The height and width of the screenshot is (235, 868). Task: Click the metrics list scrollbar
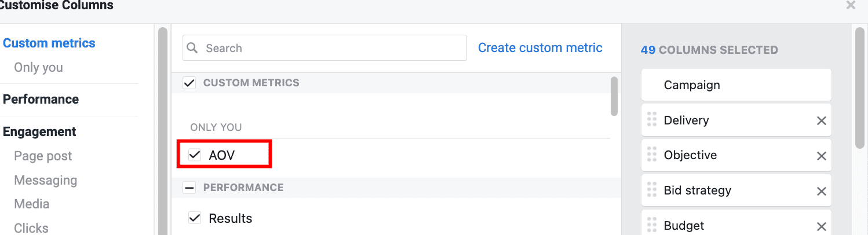(x=614, y=96)
